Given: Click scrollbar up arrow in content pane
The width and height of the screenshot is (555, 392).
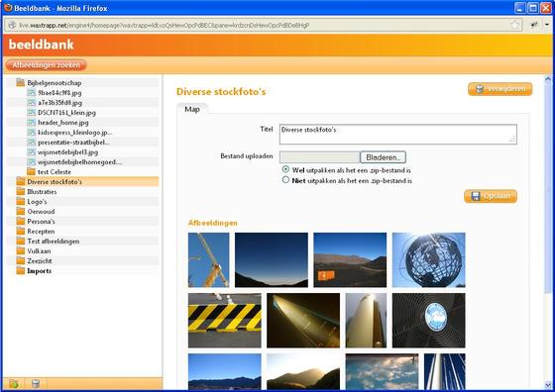Looking at the screenshot, I should pos(548,79).
